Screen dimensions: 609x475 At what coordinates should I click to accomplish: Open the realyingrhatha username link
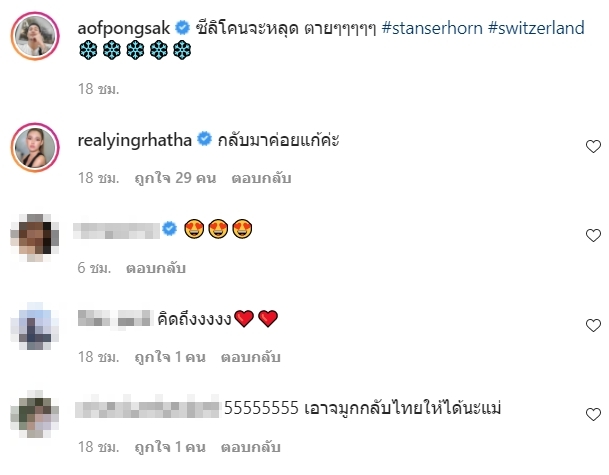(134, 141)
